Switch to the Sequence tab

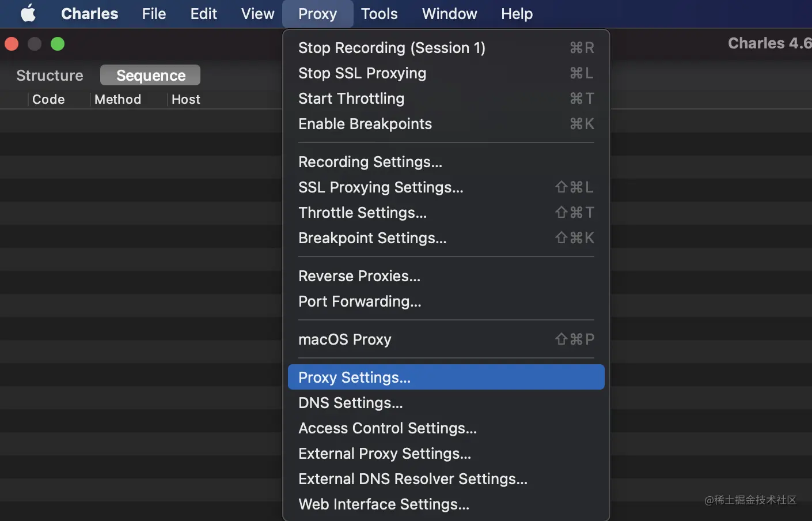pos(150,75)
